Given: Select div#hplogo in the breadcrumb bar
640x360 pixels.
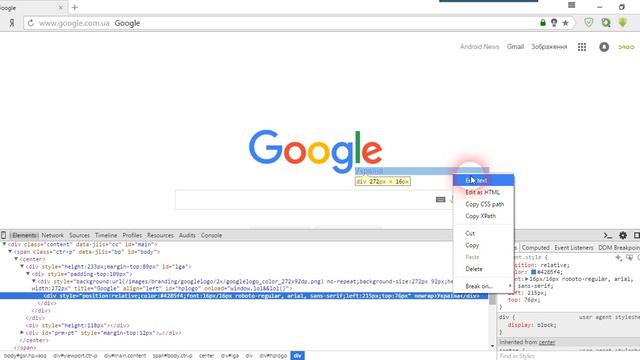Looking at the screenshot, I should [x=273, y=356].
